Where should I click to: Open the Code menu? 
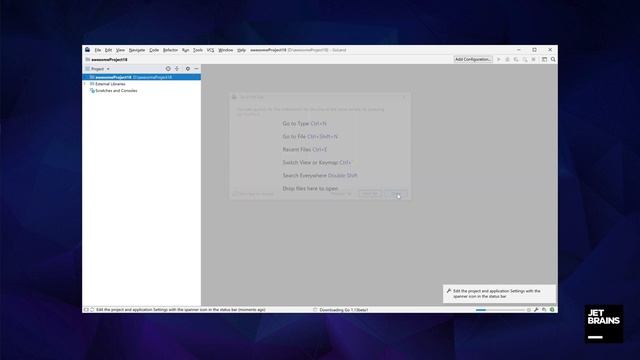(x=154, y=50)
